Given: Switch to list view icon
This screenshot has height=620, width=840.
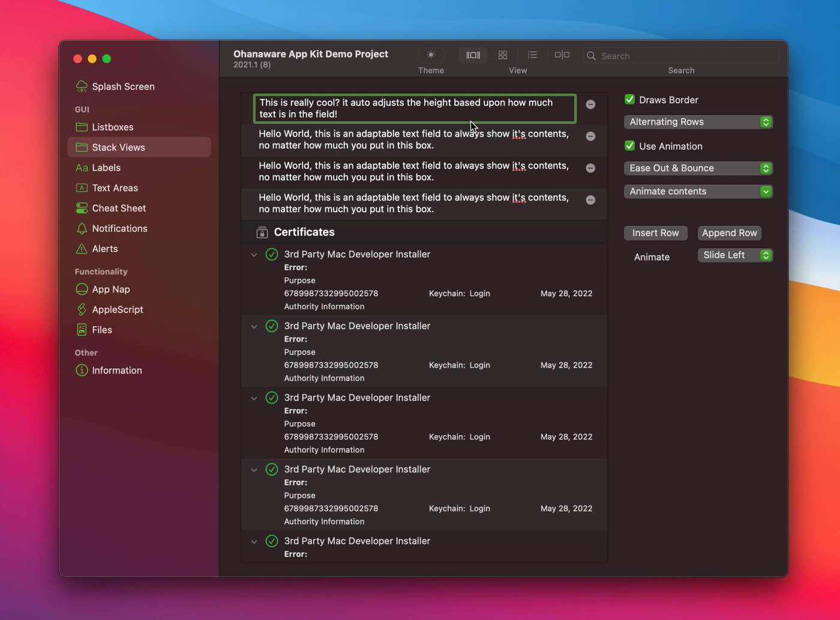Looking at the screenshot, I should pyautogui.click(x=532, y=55).
